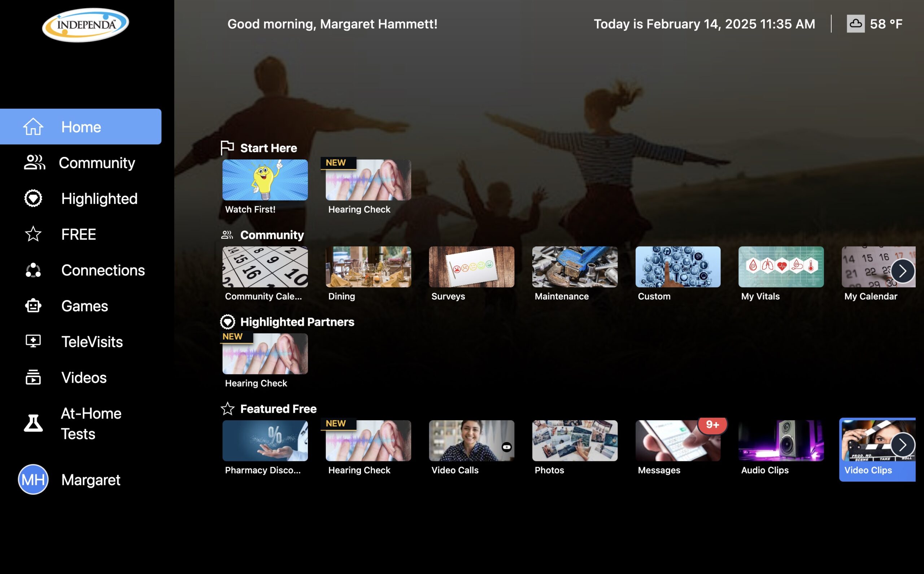The height and width of the screenshot is (574, 924).
Task: Expand Community row with right chevron
Action: [x=903, y=271]
